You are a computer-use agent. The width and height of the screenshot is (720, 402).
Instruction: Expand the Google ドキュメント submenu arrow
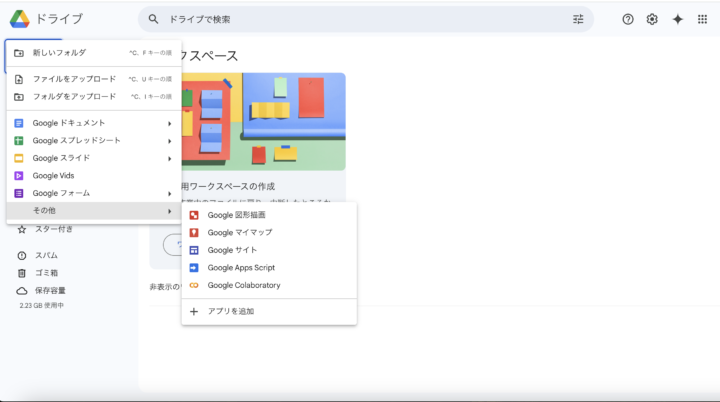(x=169, y=124)
